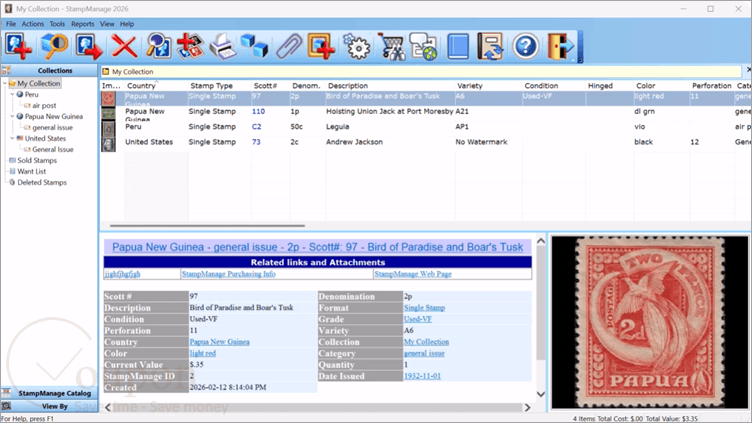
Task: Click the Sold Stamps tree icon
Action: coord(12,160)
